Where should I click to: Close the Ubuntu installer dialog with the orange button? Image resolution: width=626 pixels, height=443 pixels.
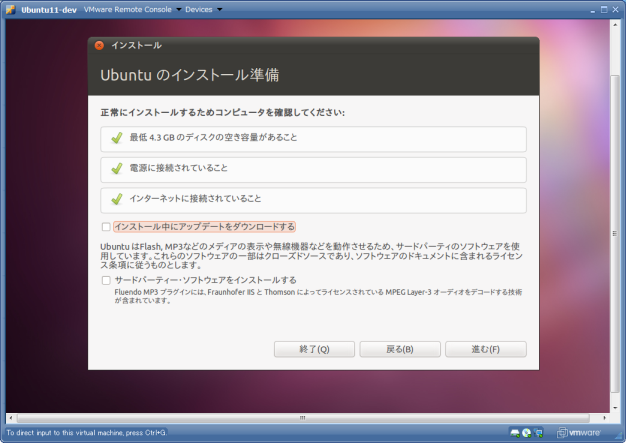click(x=99, y=45)
